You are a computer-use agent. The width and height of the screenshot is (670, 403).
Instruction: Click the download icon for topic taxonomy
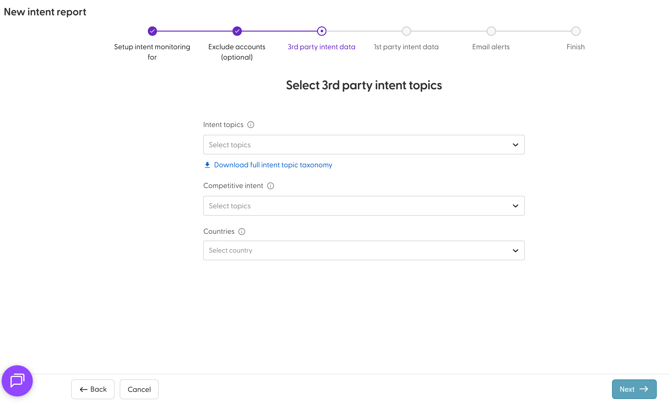207,165
